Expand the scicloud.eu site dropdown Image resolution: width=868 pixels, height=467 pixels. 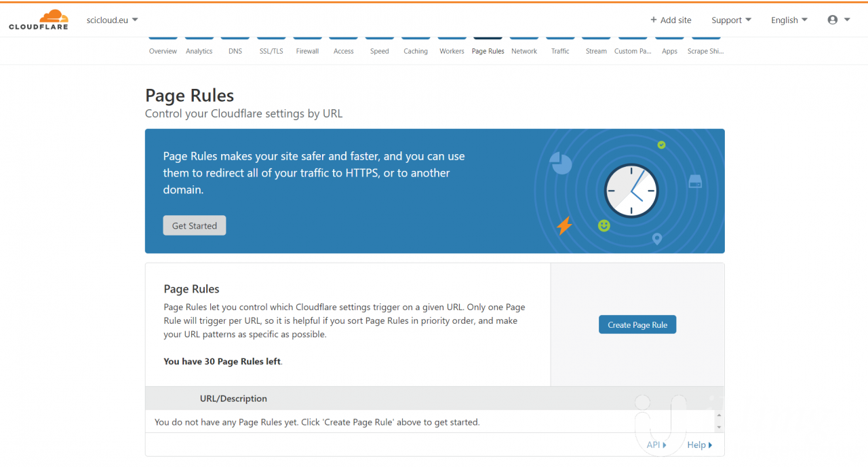click(x=112, y=20)
